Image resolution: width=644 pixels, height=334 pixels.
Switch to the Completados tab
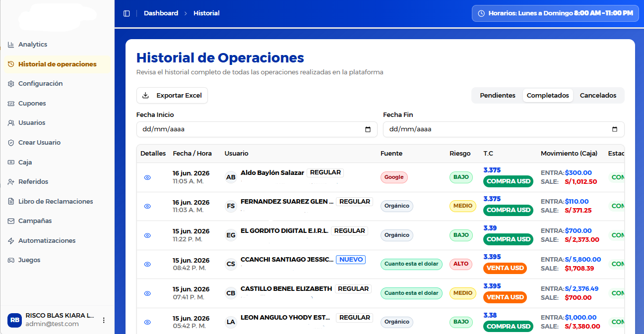click(x=548, y=96)
